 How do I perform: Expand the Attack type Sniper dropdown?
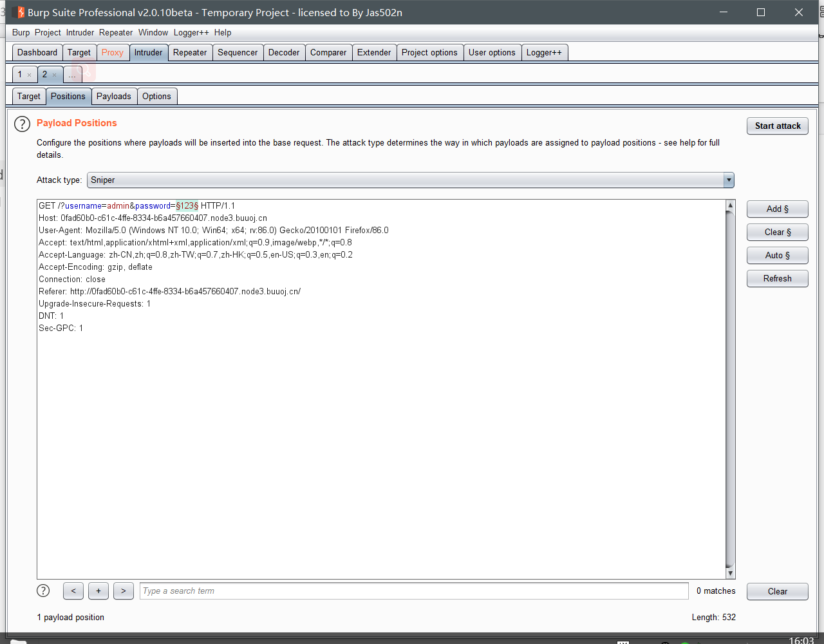pyautogui.click(x=728, y=180)
